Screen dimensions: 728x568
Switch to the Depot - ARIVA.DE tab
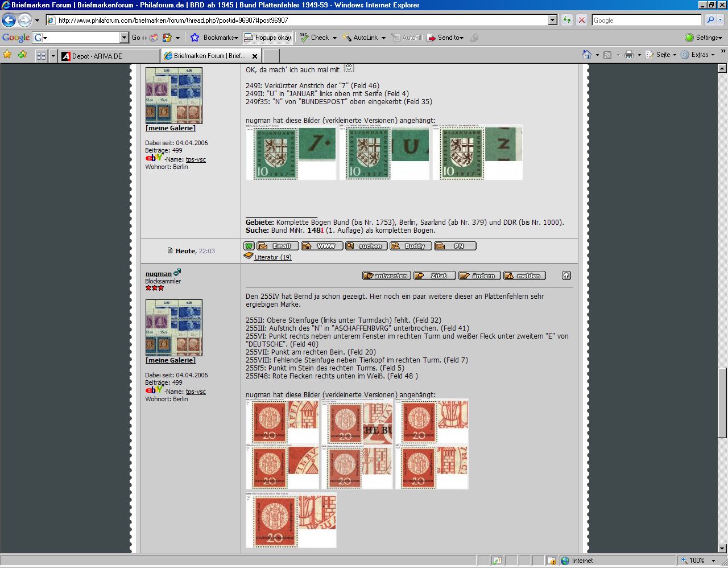tap(109, 56)
